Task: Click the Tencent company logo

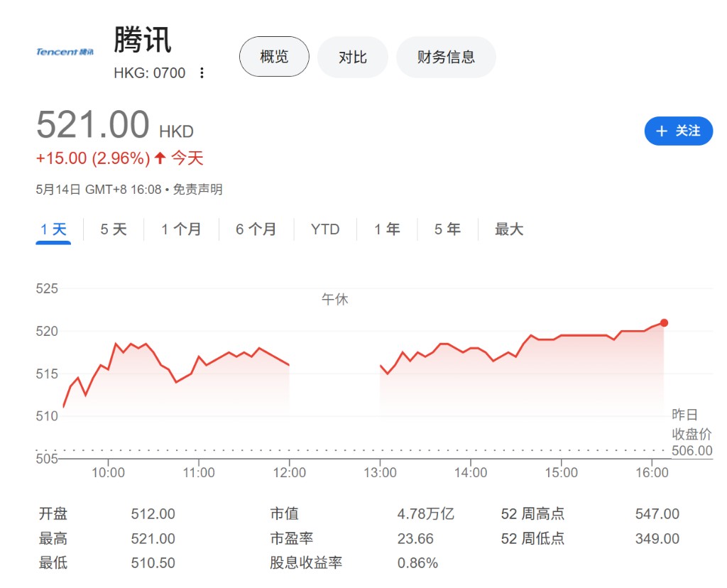Action: [x=65, y=52]
